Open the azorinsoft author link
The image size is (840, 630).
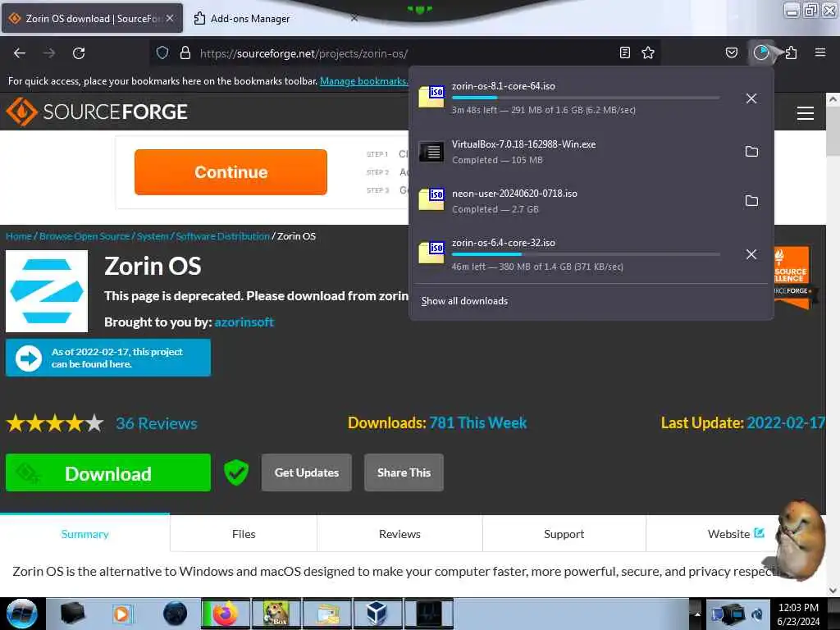click(x=244, y=322)
